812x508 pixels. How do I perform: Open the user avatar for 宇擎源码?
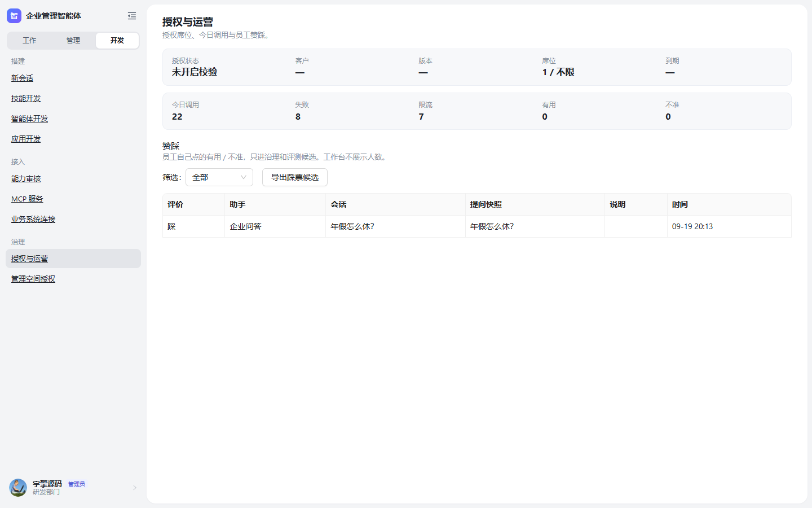point(18,488)
